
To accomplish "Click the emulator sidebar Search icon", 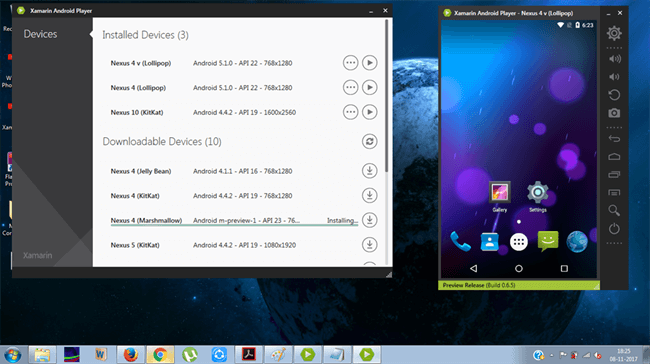I will pyautogui.click(x=614, y=211).
